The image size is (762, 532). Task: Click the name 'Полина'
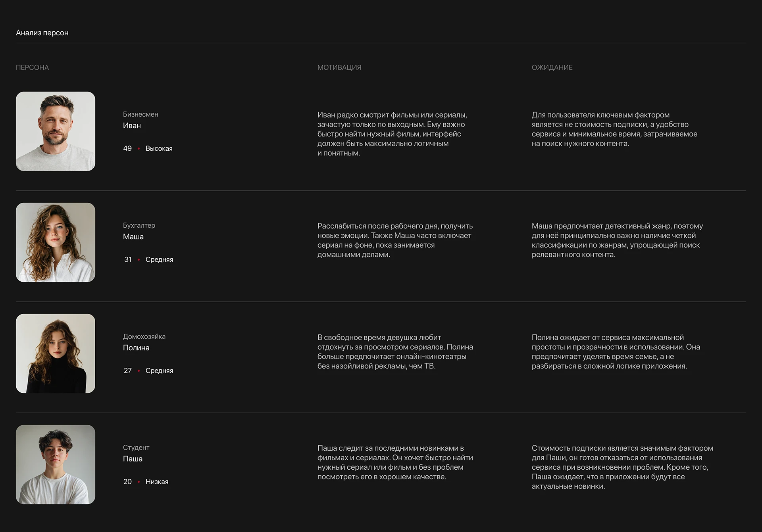tap(136, 348)
